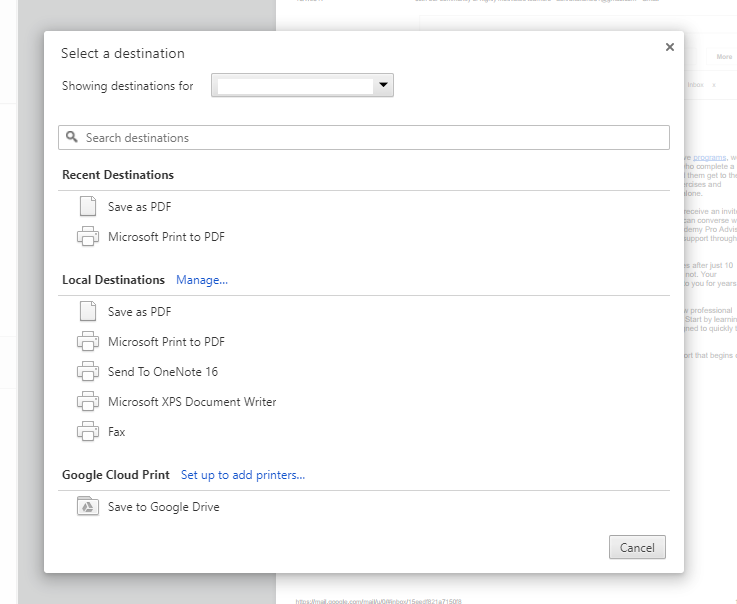This screenshot has width=737, height=604.
Task: Click printer icon for local Microsoft Print to PDF
Action: point(87,342)
